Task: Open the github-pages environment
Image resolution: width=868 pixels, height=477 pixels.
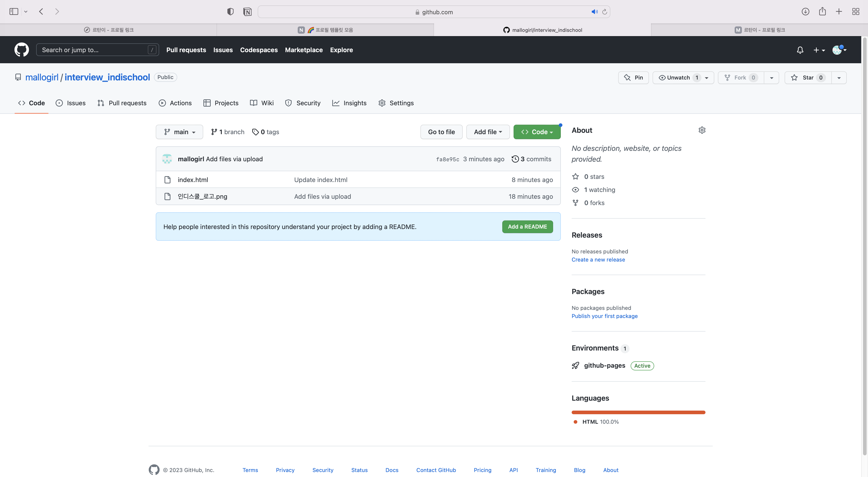Action: pos(604,365)
